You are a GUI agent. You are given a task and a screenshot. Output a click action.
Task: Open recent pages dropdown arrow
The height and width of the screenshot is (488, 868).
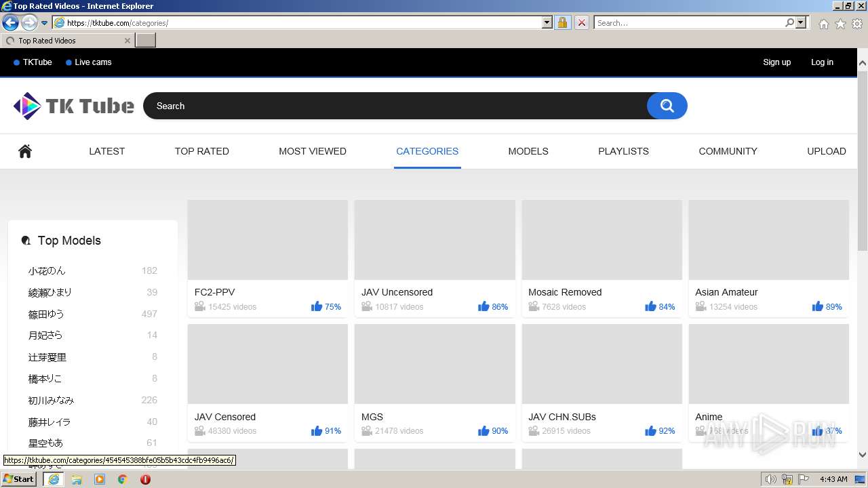pyautogui.click(x=45, y=22)
